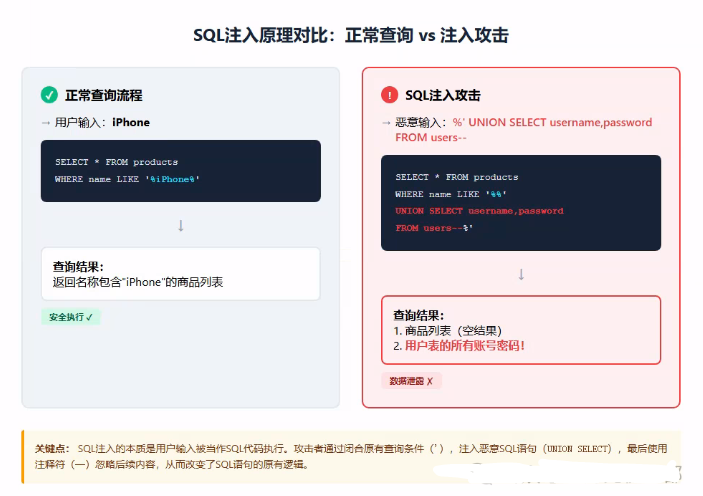Click the note line starting 注释符（--）忽略后续内容
Viewport: 703px width, 496px height.
tap(172, 465)
